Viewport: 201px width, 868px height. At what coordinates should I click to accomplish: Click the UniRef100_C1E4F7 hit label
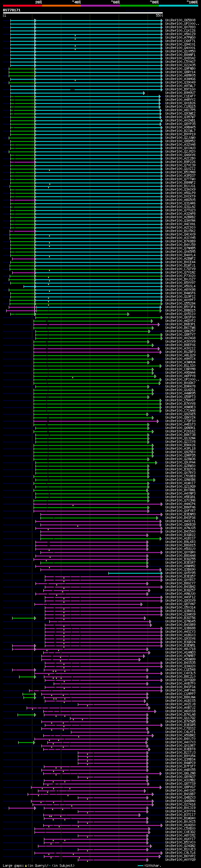pos(180,96)
